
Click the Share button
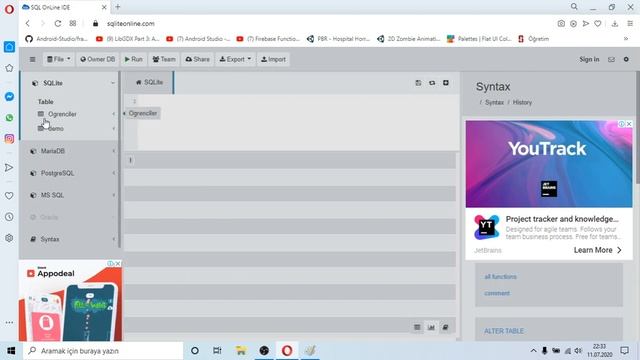[x=197, y=60]
